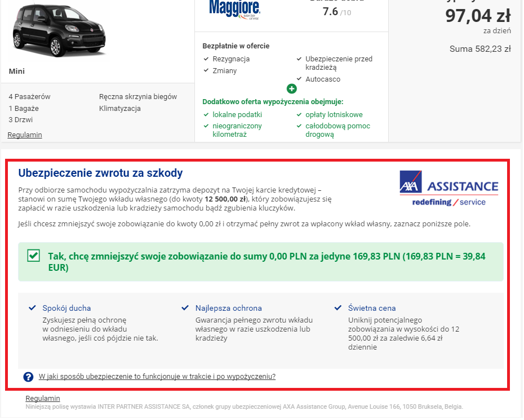Click the black Fiat Panda car image

(x=59, y=30)
